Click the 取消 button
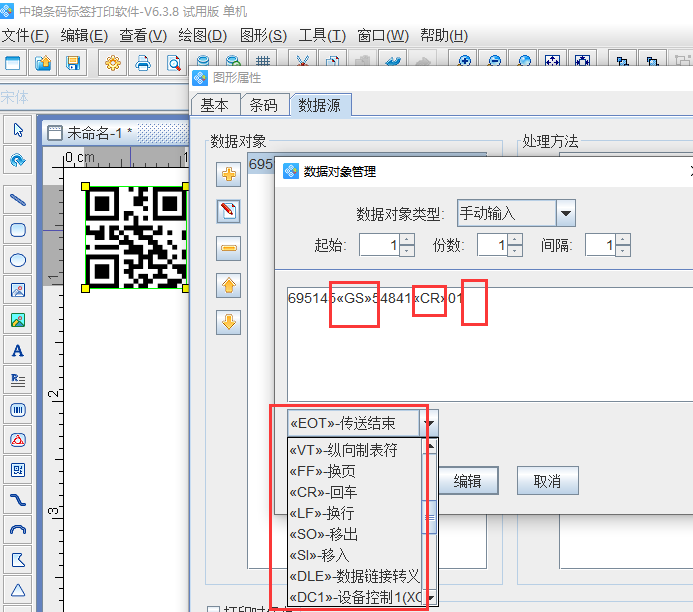This screenshot has height=612, width=693. 547,481
